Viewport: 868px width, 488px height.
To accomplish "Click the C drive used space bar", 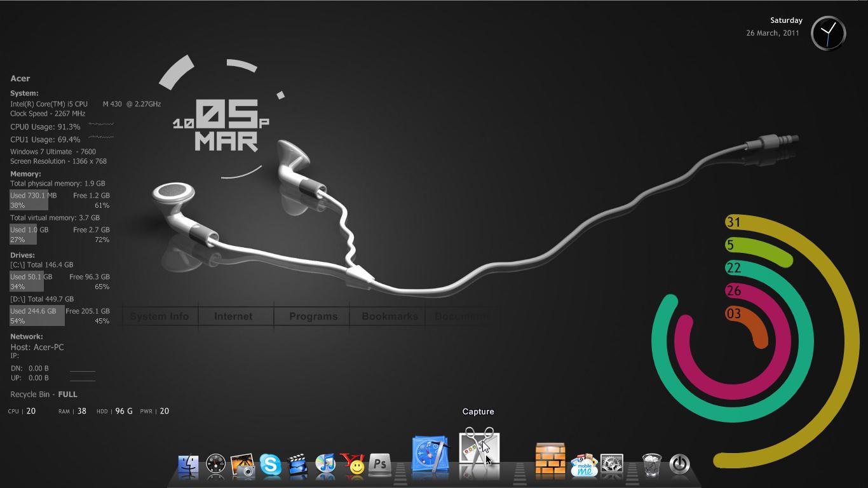I will (x=26, y=281).
